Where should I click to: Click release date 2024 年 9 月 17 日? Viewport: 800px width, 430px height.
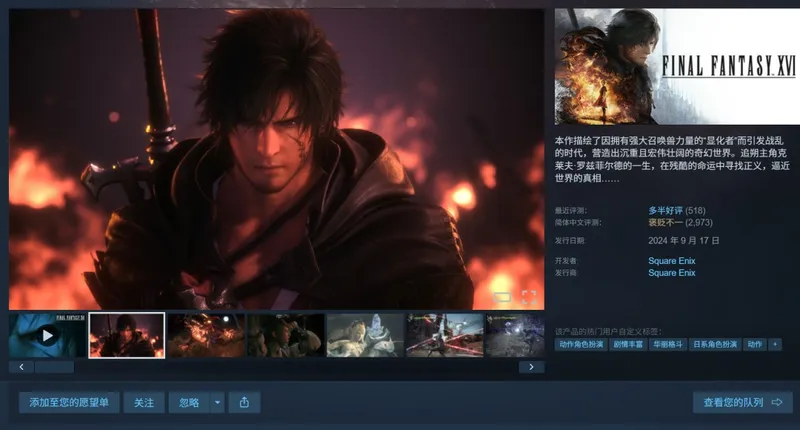click(684, 240)
